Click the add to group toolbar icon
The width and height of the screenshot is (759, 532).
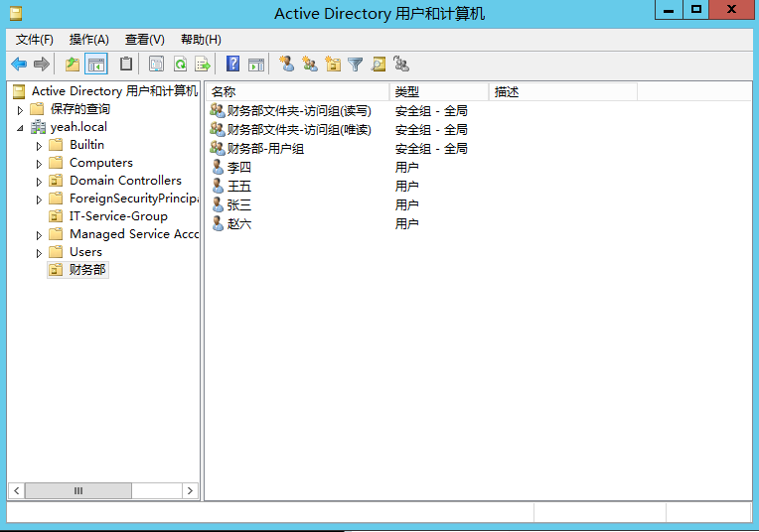point(401,64)
